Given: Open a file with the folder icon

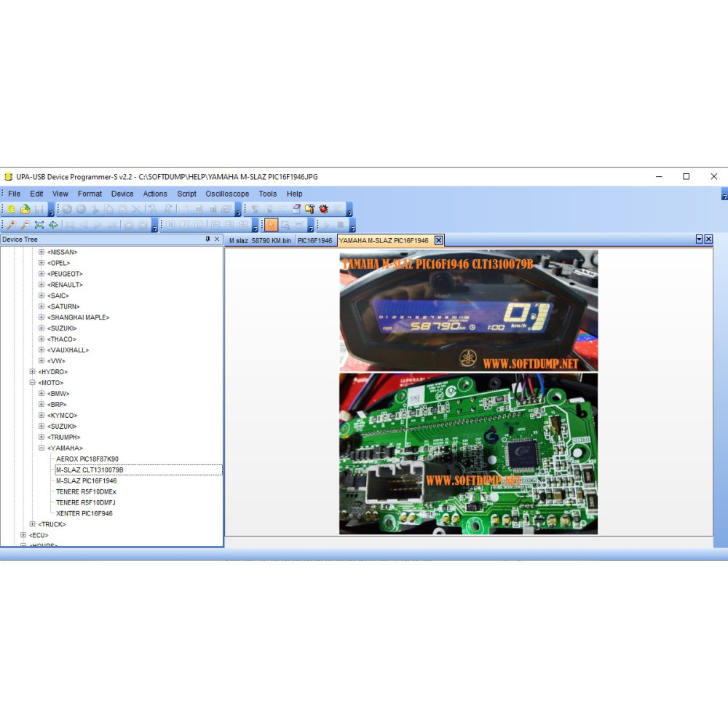Looking at the screenshot, I should point(25,209).
